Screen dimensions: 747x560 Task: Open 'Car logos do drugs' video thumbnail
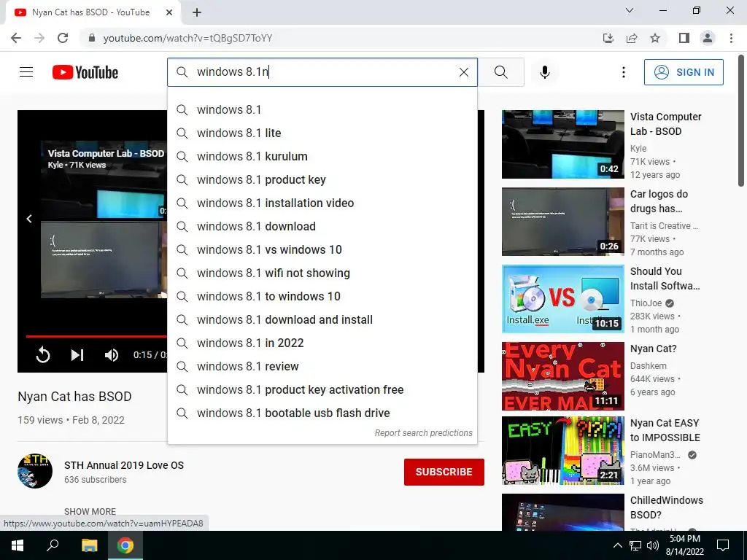pyautogui.click(x=562, y=222)
